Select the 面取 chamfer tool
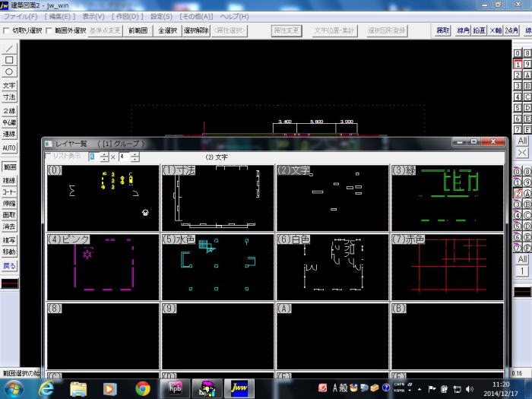The image size is (532, 399). pos(9,215)
